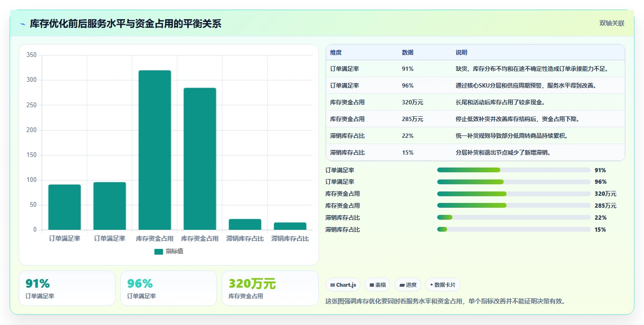The height and width of the screenshot is (325, 644).
Task: Click the chart bar reaching 285
Action: tap(200, 159)
